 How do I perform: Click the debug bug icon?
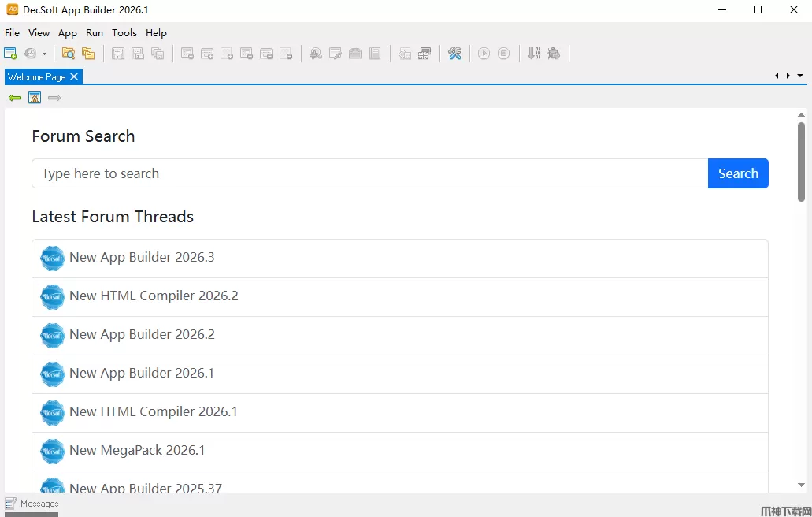(x=554, y=53)
